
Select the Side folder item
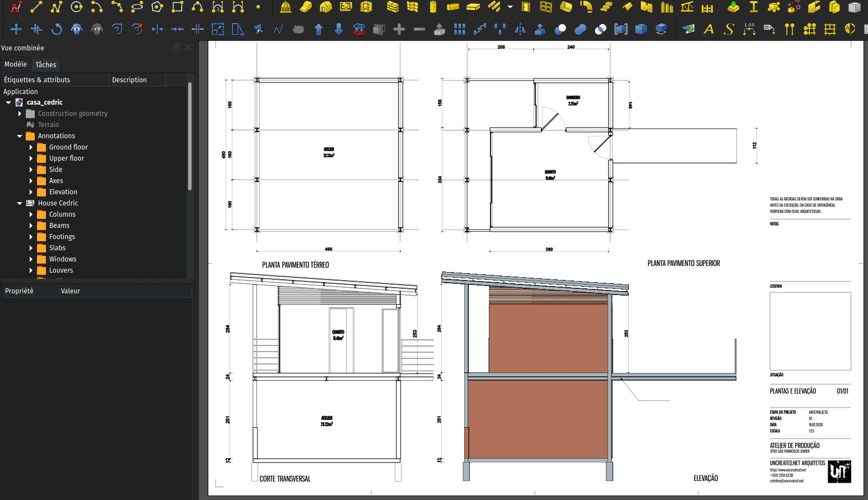55,170
